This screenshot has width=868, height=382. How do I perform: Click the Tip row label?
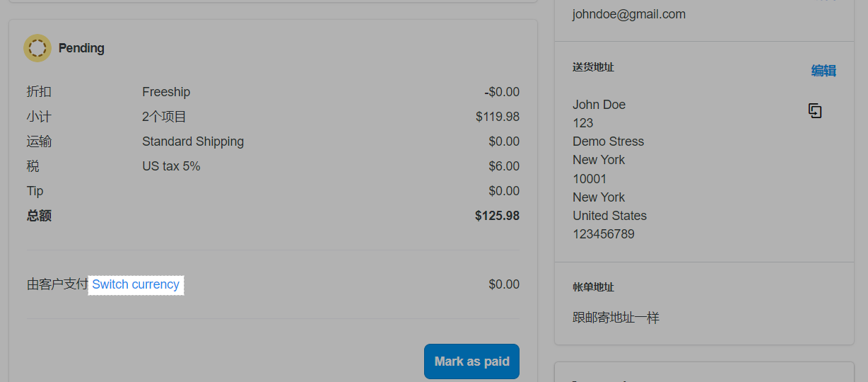tap(35, 191)
